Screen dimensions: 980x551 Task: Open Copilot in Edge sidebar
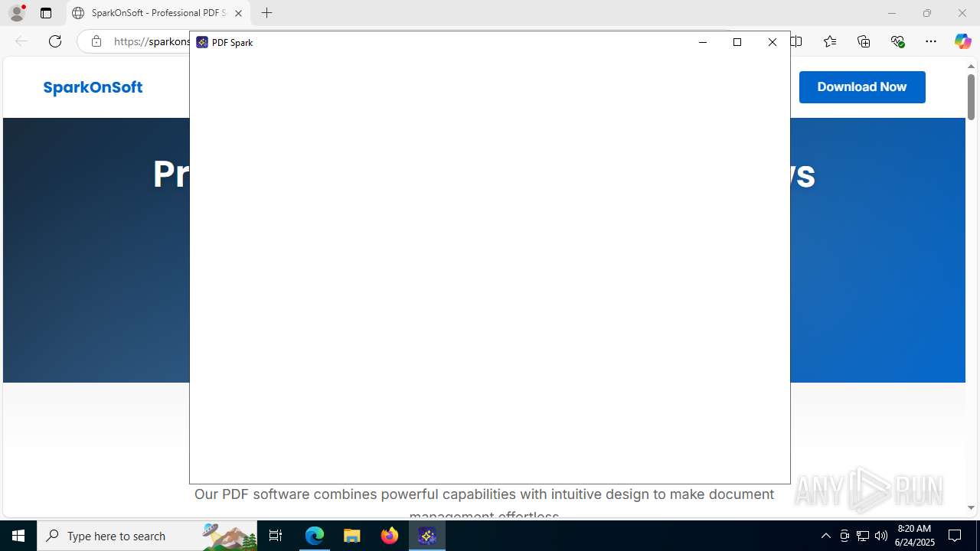[962, 41]
